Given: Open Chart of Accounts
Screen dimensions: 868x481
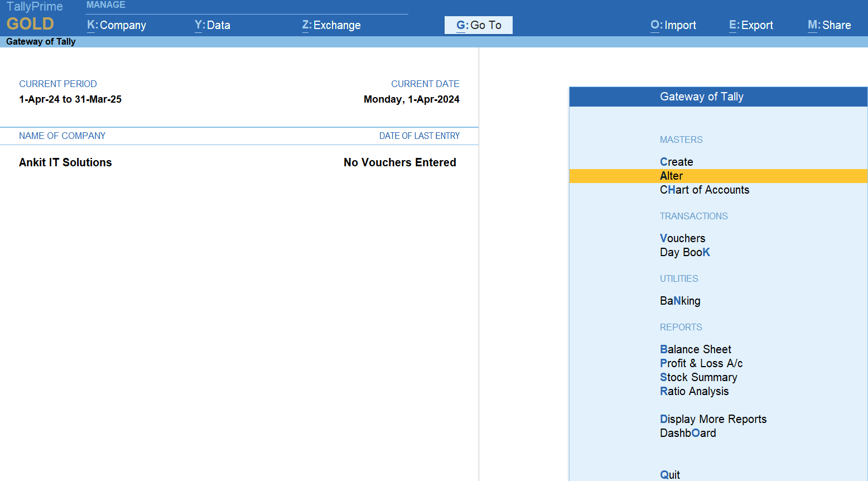Looking at the screenshot, I should pyautogui.click(x=704, y=190).
